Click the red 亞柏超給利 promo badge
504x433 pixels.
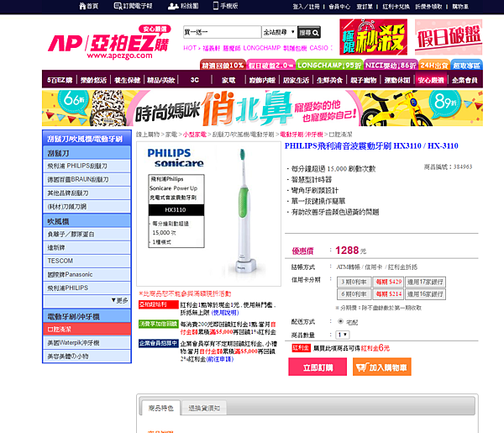[x=159, y=304]
